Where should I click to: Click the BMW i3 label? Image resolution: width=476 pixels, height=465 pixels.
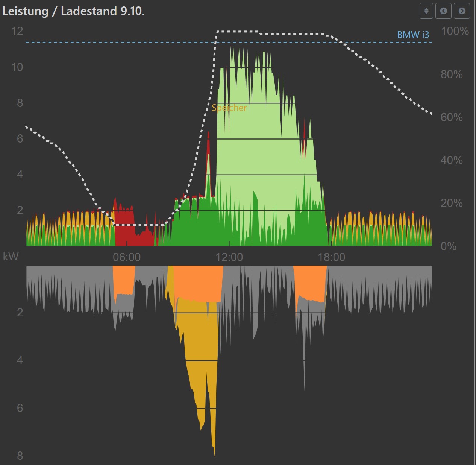point(413,35)
